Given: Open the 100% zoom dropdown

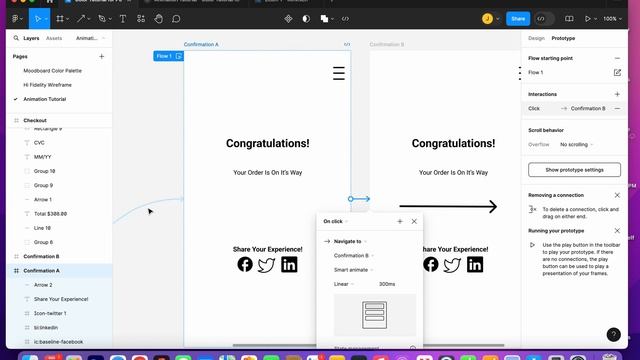Looking at the screenshot, I should (x=613, y=19).
